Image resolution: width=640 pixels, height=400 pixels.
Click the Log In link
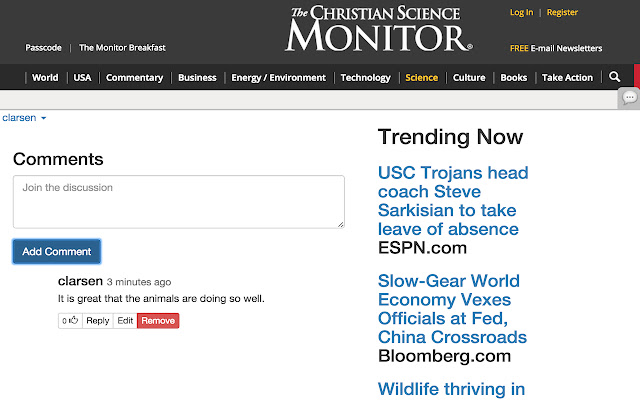click(x=521, y=12)
